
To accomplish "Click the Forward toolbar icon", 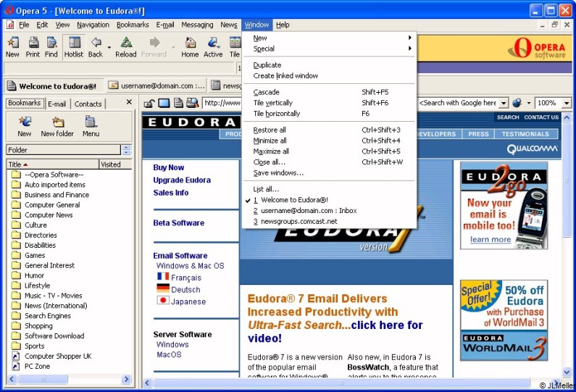I will (154, 47).
